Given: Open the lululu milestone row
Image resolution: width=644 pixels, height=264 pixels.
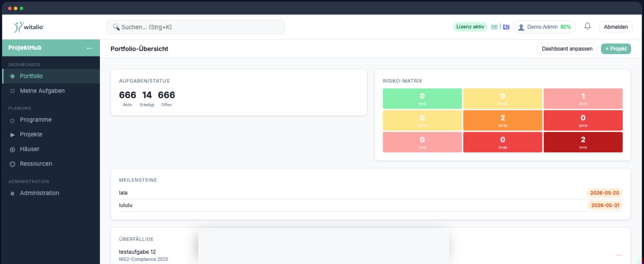Looking at the screenshot, I should click(x=371, y=205).
